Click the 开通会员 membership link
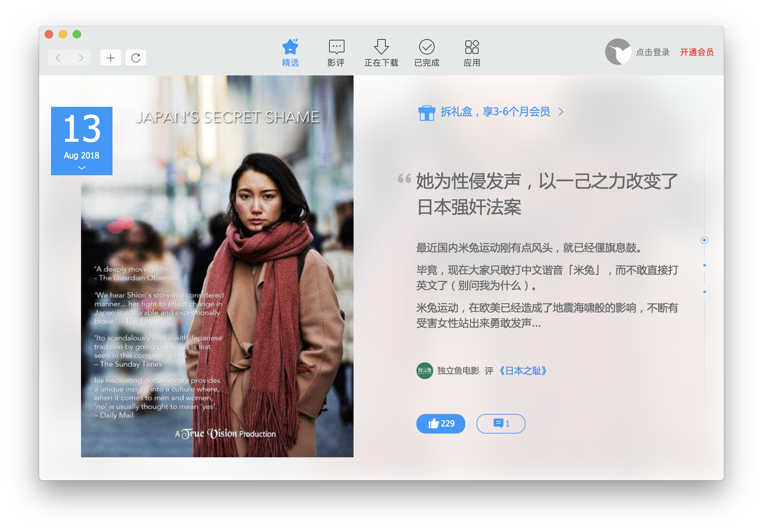 pos(697,52)
